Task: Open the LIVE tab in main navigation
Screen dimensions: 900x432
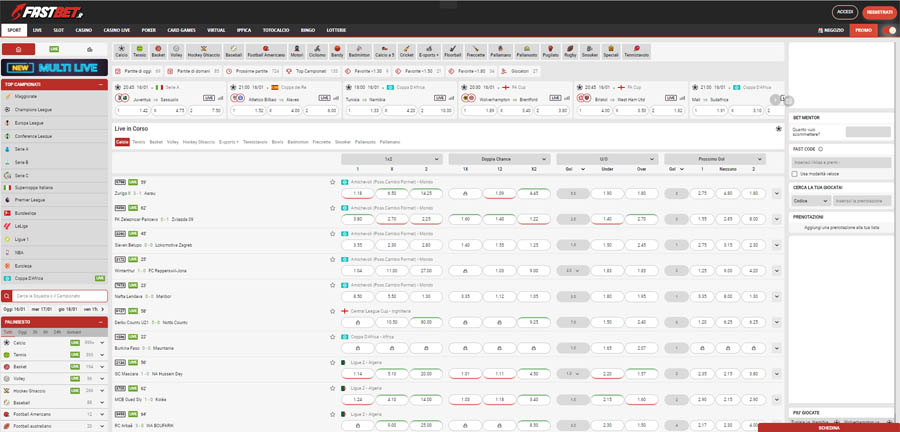Action: coord(37,30)
